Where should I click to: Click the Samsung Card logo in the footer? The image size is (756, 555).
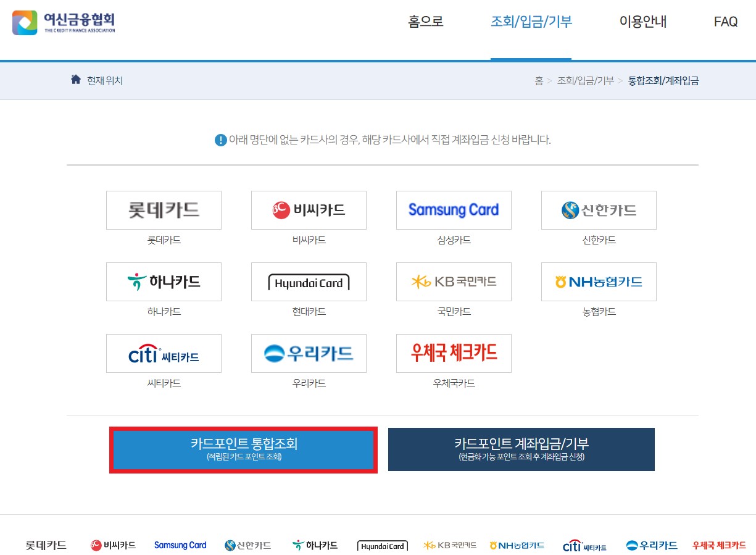(x=180, y=545)
